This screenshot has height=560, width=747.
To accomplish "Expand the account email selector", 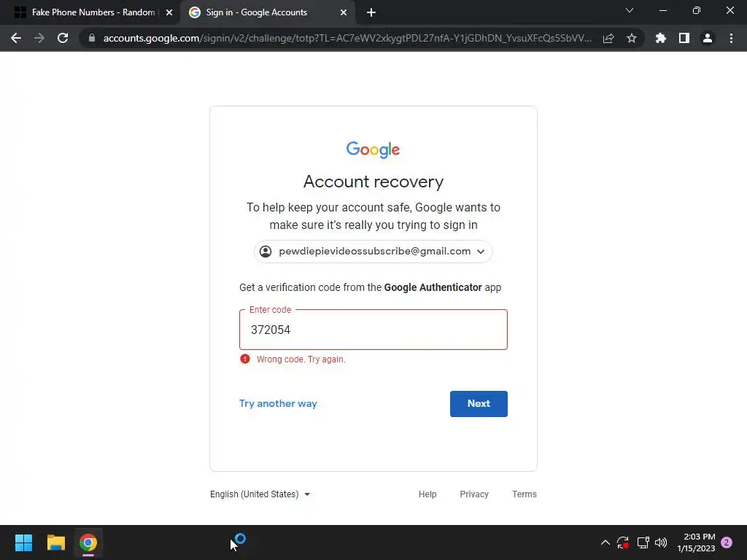I will (373, 252).
